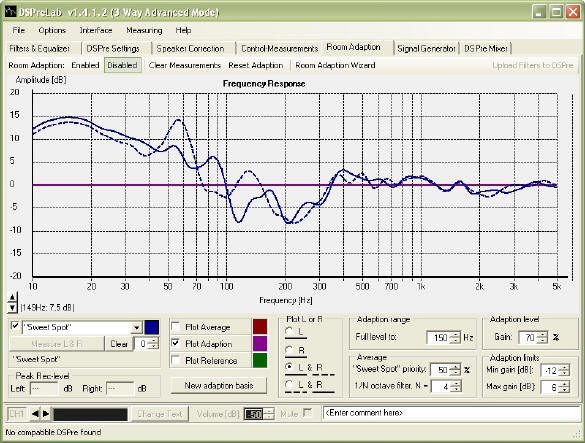Image resolution: width=585 pixels, height=443 pixels.
Task: Enable the Plot Average checkbox
Action: click(x=176, y=327)
